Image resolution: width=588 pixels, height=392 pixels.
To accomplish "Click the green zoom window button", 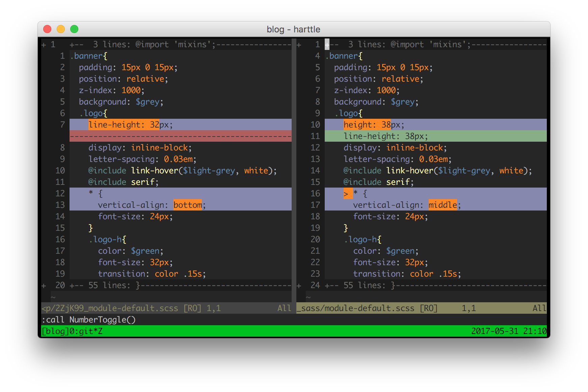I will (x=74, y=29).
